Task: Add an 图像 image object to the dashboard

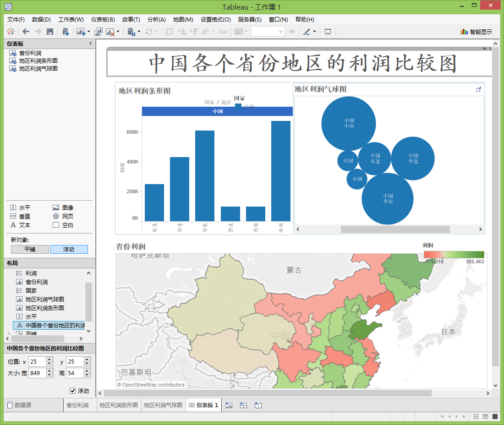Action: [x=63, y=207]
